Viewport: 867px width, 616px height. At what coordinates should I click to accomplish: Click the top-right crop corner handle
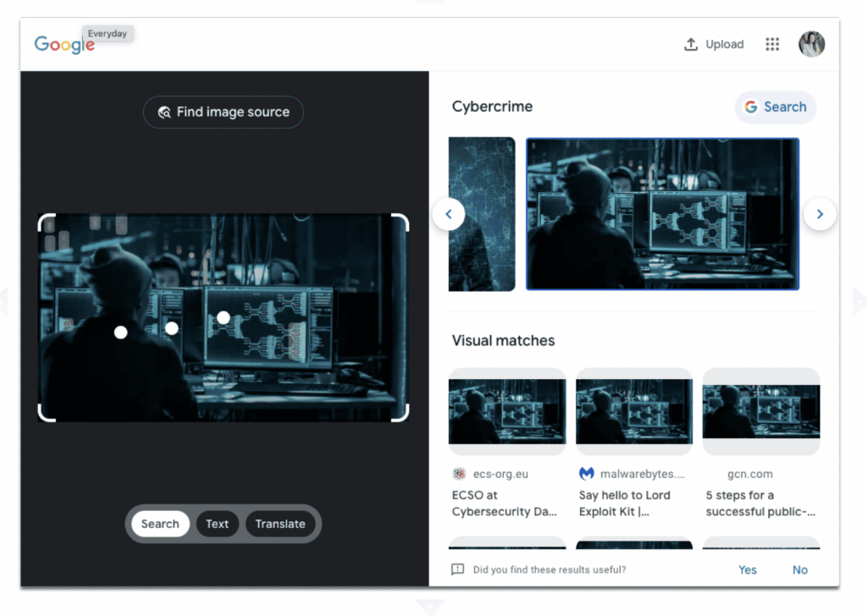coord(400,222)
